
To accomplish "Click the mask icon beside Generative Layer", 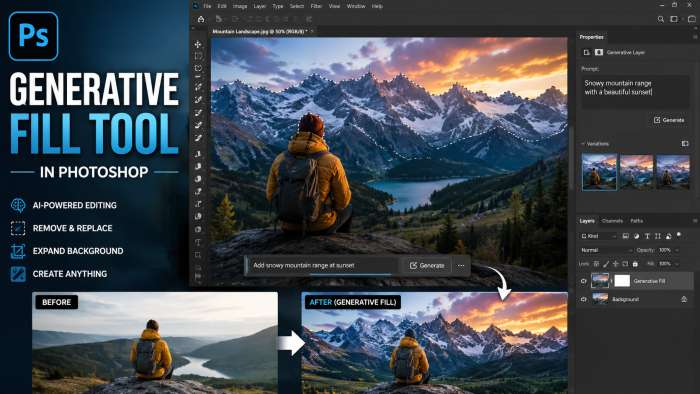I will 599,52.
